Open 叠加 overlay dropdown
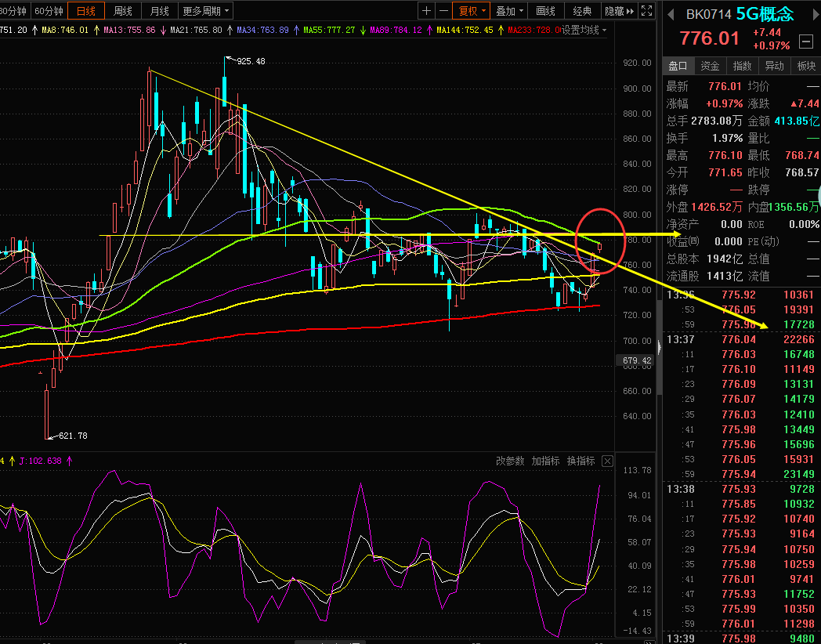Screen dimensions: 821x644 tap(509, 11)
